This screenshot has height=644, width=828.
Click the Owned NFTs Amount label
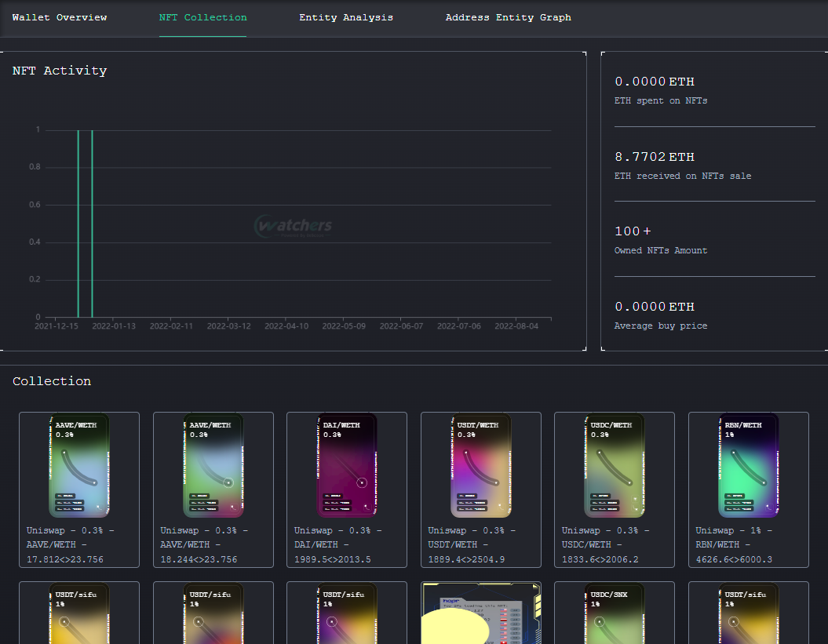[x=661, y=250]
